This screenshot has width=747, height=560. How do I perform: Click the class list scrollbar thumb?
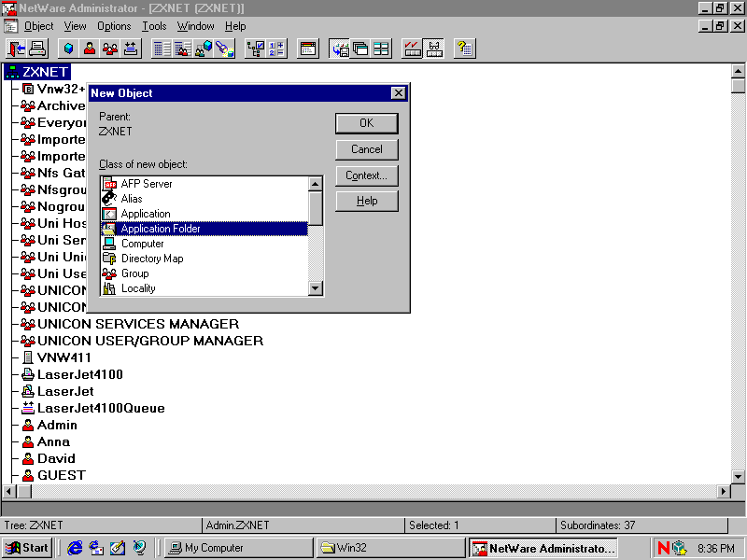point(316,208)
